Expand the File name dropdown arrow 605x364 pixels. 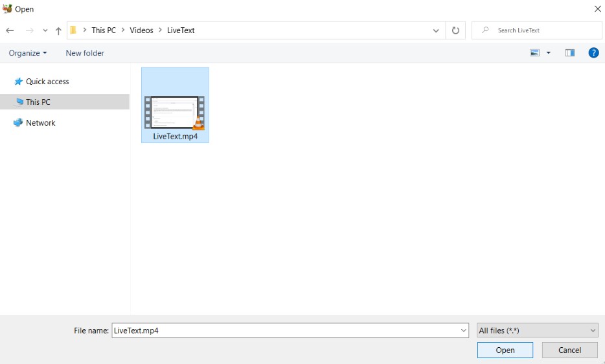click(x=463, y=330)
